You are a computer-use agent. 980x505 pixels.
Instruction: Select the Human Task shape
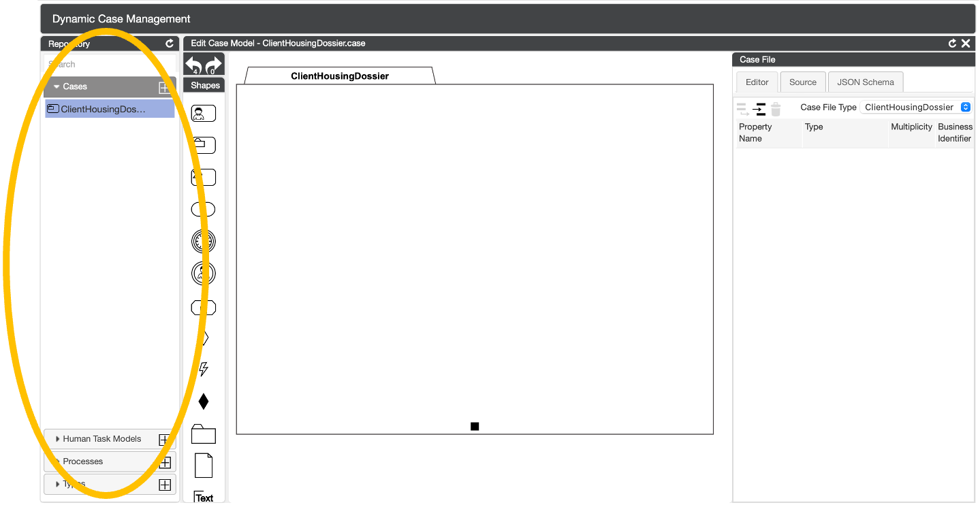point(203,113)
